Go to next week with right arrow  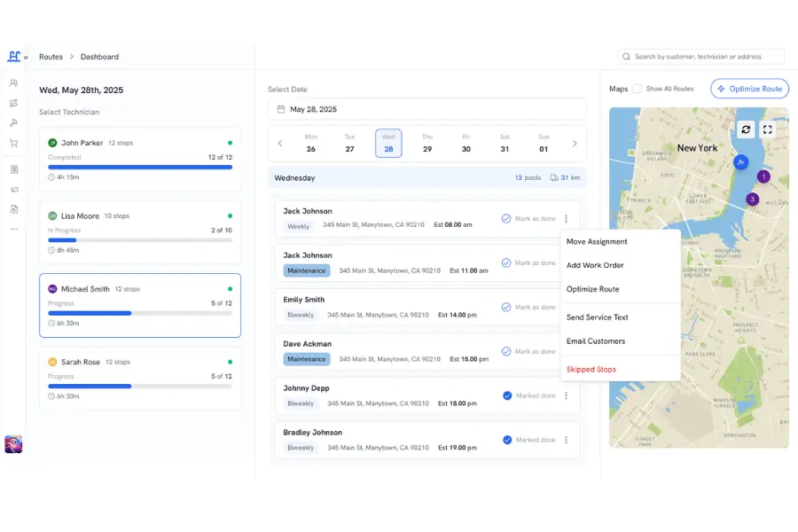point(575,144)
